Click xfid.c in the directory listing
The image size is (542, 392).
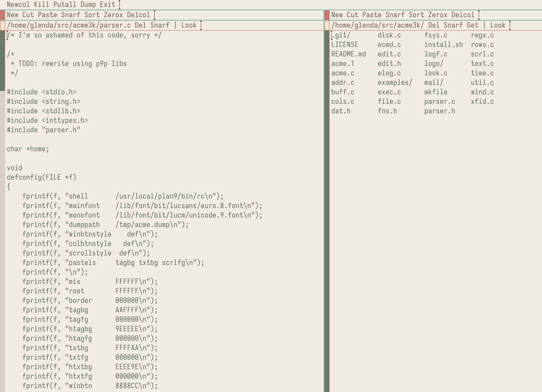[x=483, y=102]
